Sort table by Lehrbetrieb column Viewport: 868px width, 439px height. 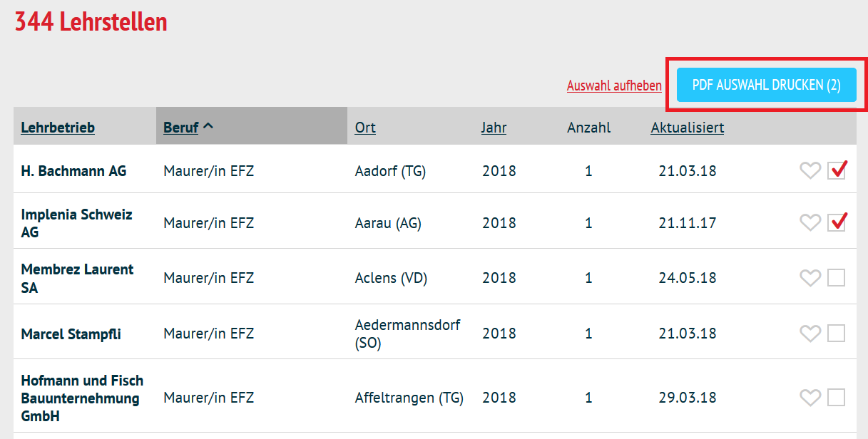coord(58,128)
